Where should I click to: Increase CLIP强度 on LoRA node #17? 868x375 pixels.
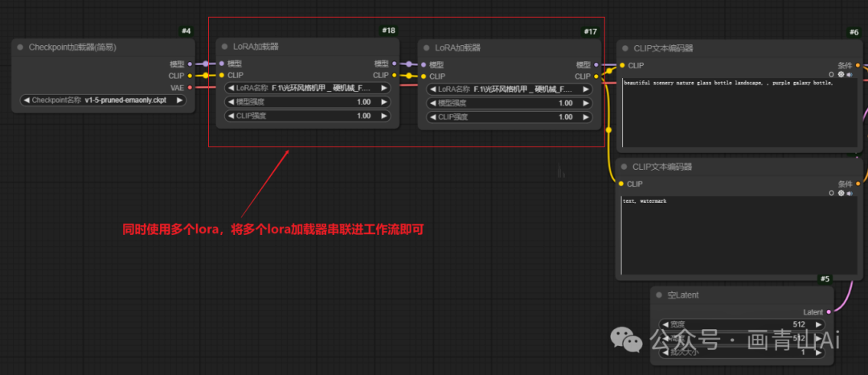pos(586,117)
